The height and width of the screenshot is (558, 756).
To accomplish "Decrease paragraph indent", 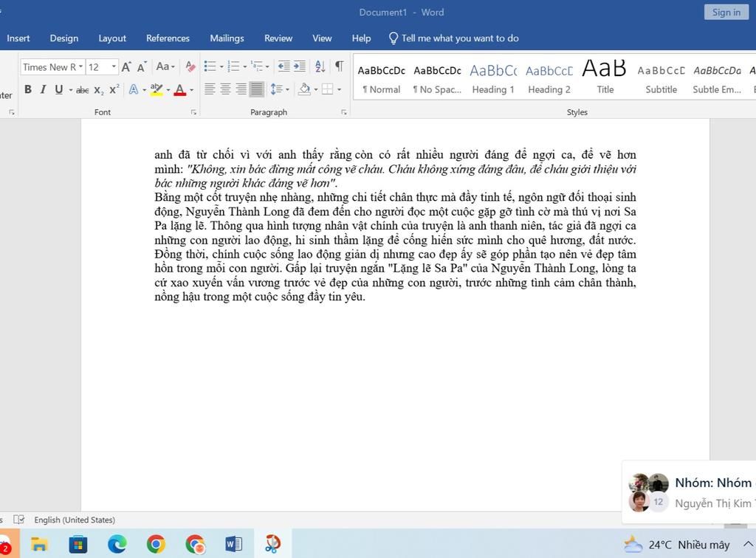I will [x=284, y=66].
